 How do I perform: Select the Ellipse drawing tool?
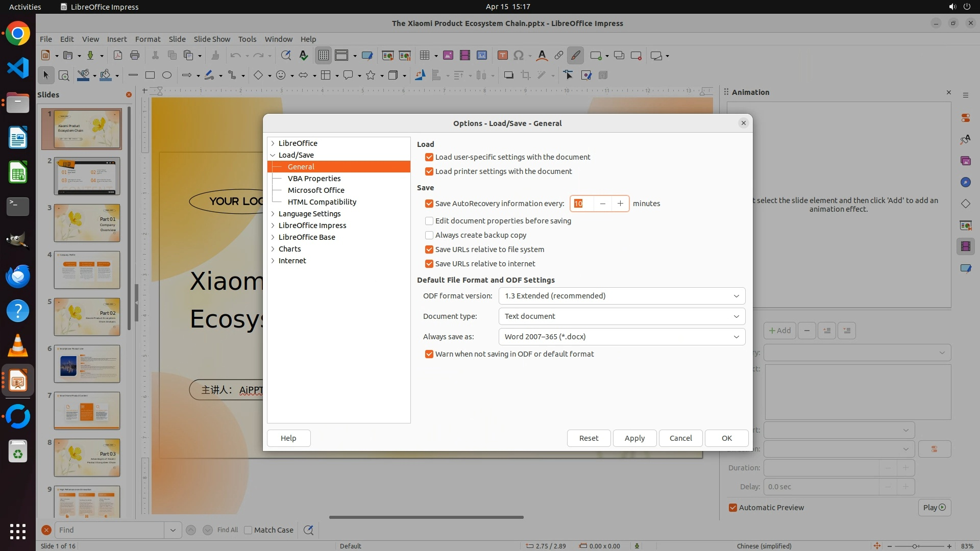pyautogui.click(x=167, y=76)
